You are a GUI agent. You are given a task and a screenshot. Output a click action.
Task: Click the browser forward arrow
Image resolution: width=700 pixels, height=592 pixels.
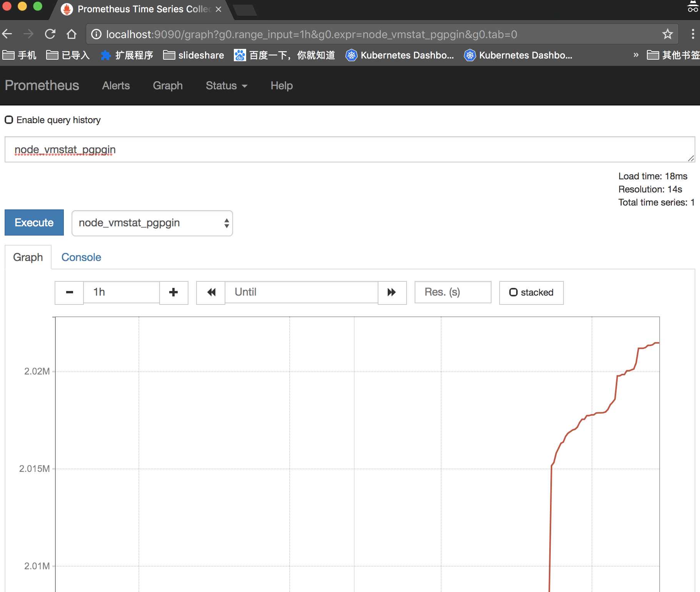coord(28,34)
